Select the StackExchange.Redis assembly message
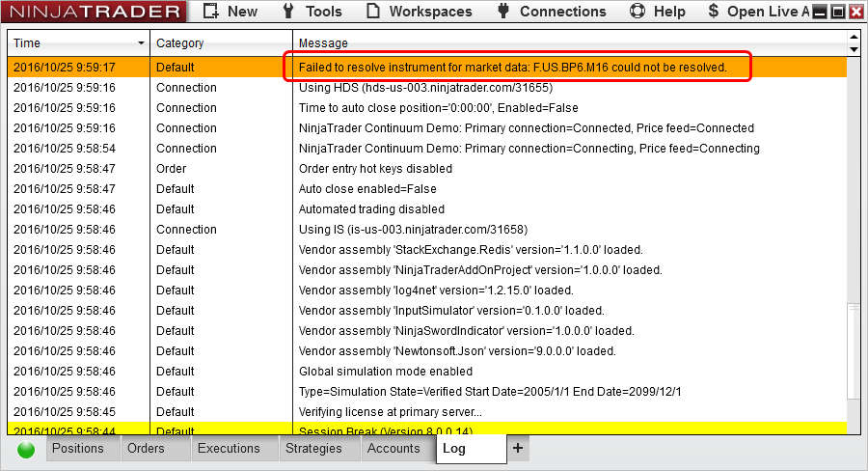 pyautogui.click(x=471, y=250)
